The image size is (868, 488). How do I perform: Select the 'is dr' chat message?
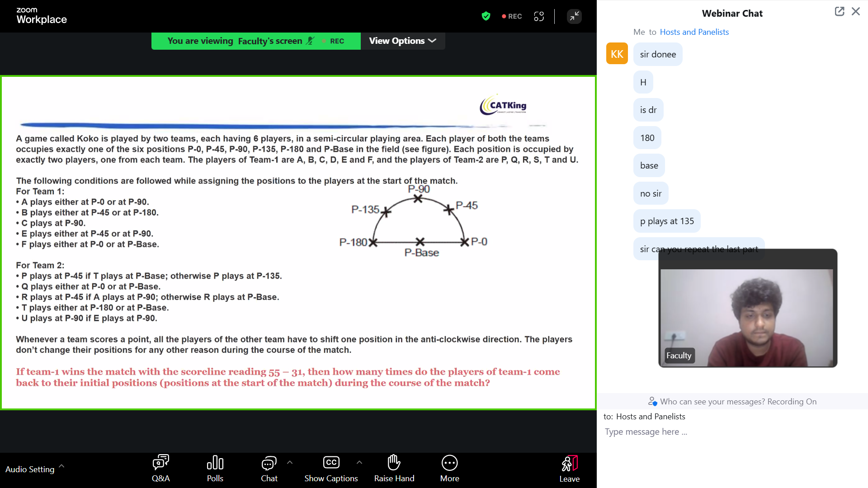tap(648, 110)
